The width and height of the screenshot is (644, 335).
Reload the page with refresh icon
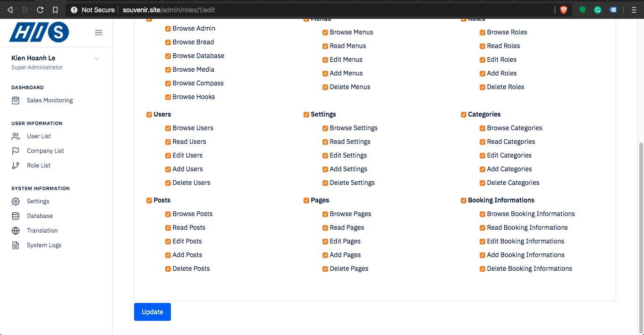coord(40,9)
